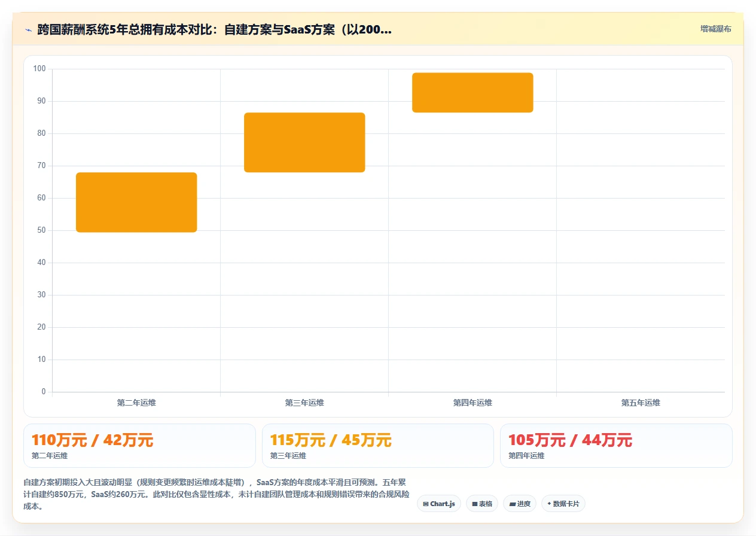Select the 第四年运维 orange waterfall bar
756x536 pixels.
tap(472, 93)
